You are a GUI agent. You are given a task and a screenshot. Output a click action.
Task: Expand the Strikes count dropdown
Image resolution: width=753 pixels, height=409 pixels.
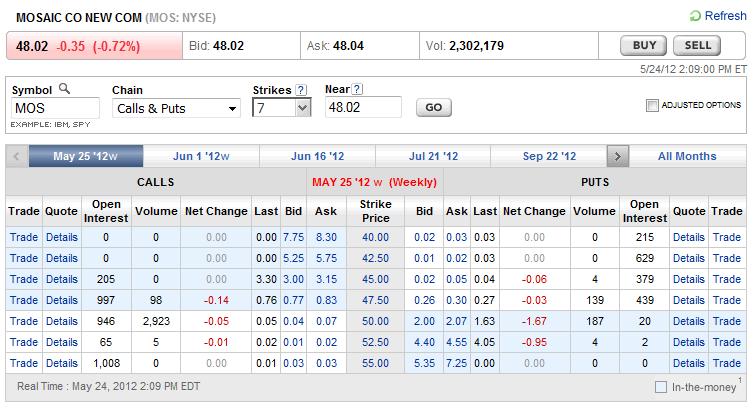click(x=283, y=108)
